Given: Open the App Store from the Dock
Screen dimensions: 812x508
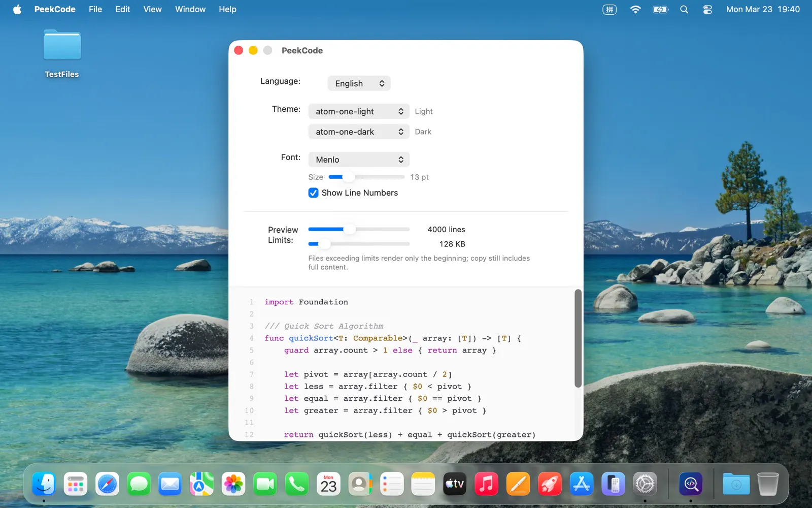Looking at the screenshot, I should 581,484.
